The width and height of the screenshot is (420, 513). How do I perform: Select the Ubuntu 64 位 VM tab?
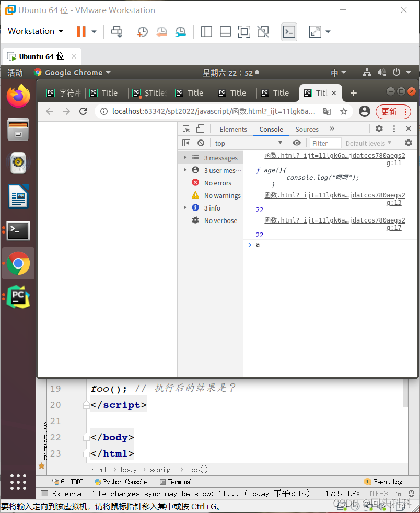point(41,56)
